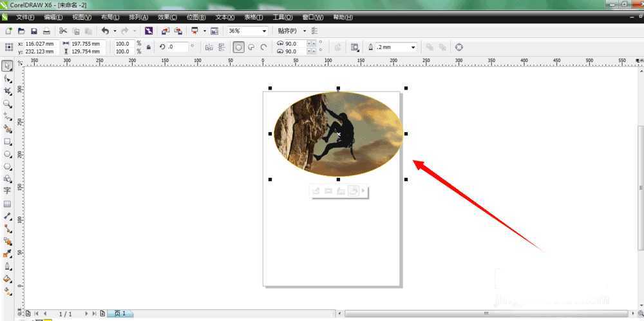Toggle the lock ratio padlock

click(149, 47)
